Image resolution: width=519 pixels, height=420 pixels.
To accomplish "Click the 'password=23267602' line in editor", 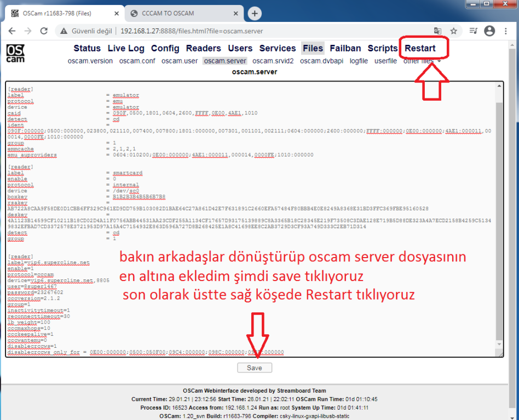I will 36,293.
